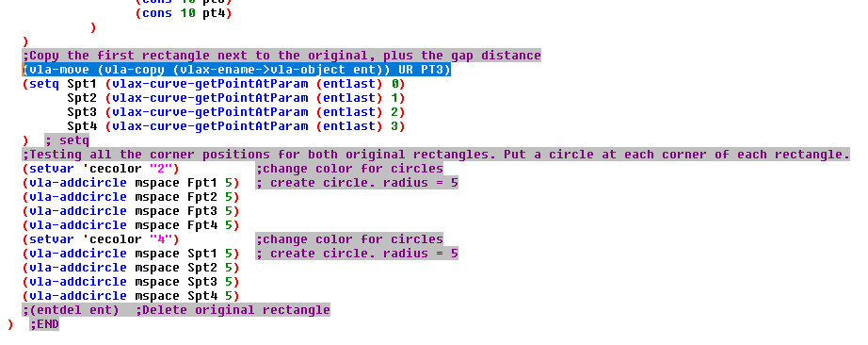
Task: Click the Spt4 getPointAtParam line
Action: pos(236,126)
